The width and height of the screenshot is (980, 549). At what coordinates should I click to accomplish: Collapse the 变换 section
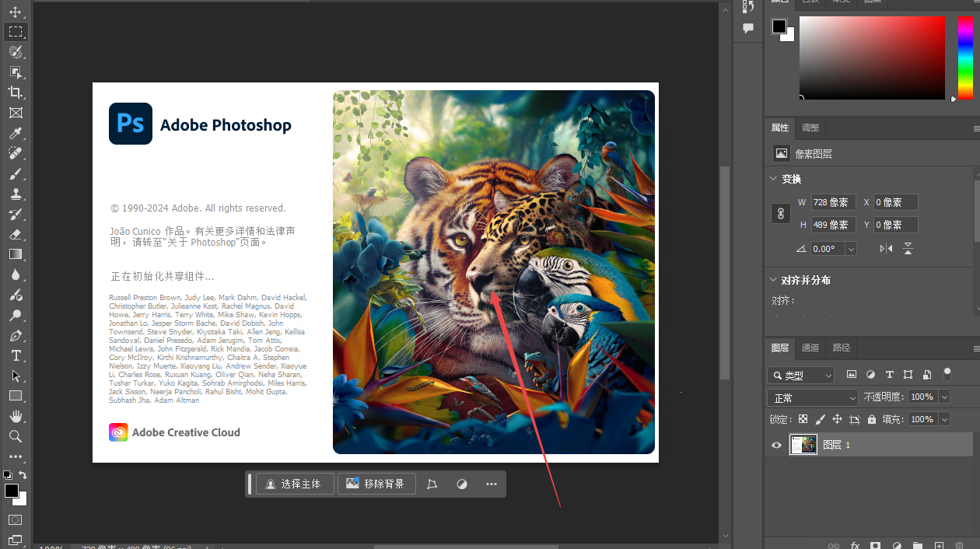[773, 179]
